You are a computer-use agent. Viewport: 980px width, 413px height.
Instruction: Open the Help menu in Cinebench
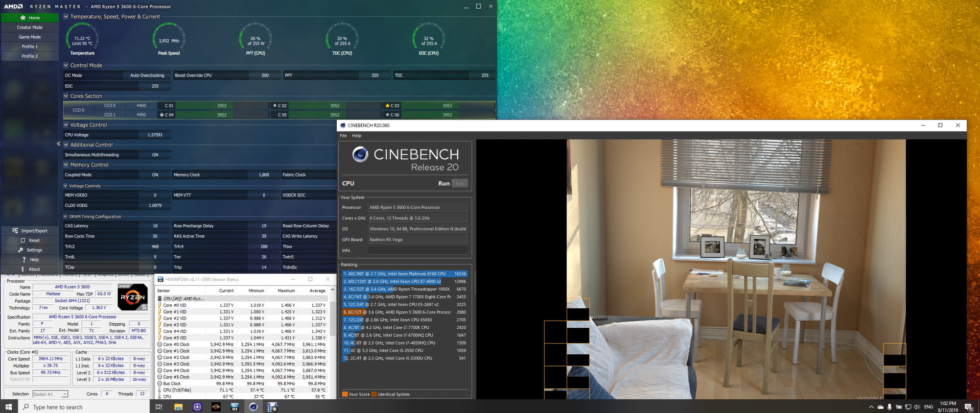(357, 136)
